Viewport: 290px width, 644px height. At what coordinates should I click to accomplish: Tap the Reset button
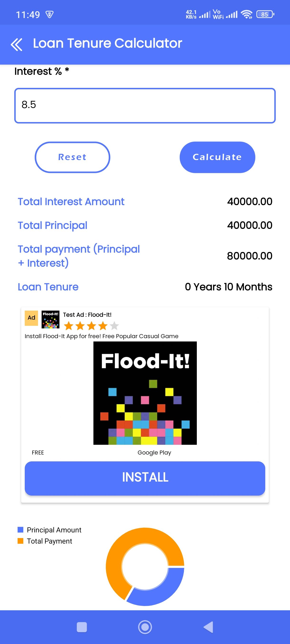coord(72,157)
